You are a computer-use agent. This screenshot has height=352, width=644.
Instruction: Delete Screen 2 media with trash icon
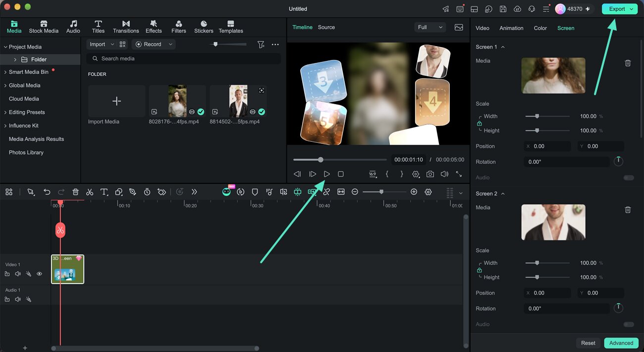[628, 210]
